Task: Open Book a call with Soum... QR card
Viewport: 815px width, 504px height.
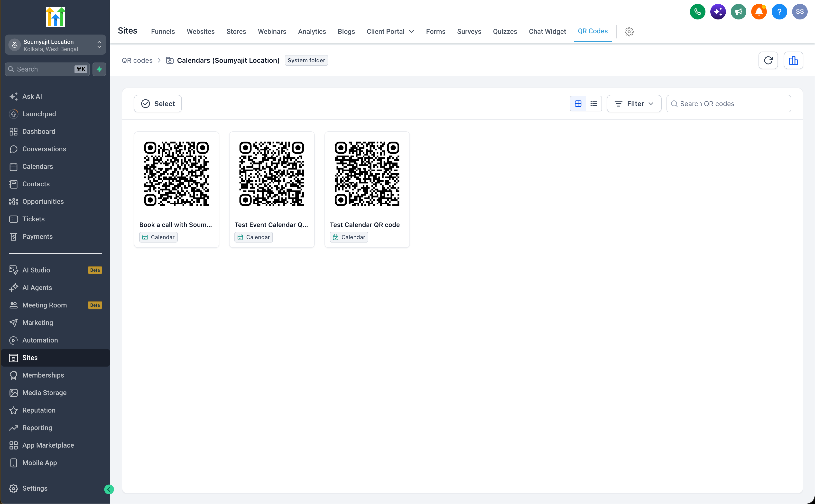Action: [176, 189]
